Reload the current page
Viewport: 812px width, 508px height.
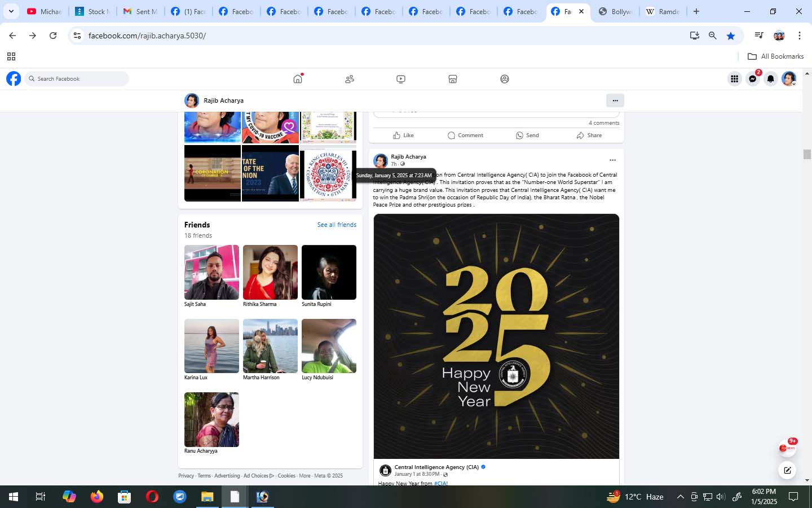(53, 36)
